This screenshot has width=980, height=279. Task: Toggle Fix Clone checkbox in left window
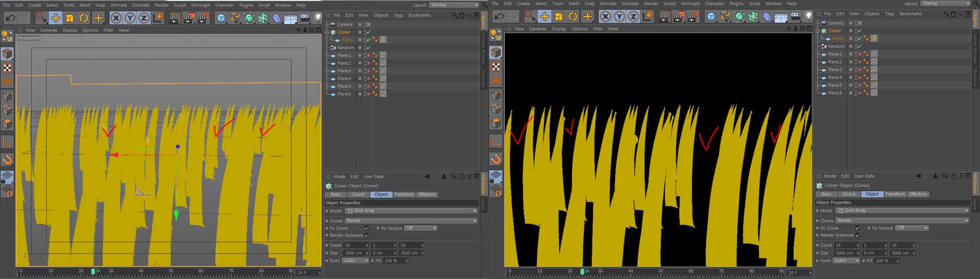(367, 228)
